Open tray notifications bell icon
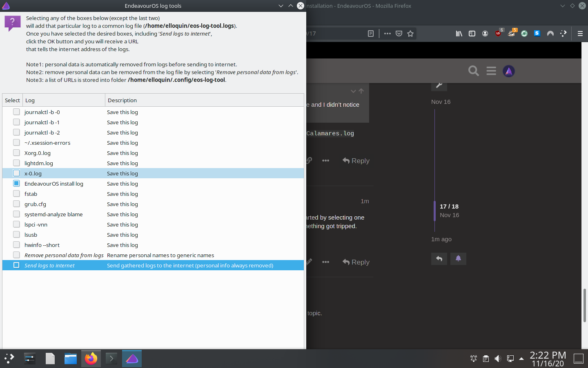This screenshot has width=588, height=368. [474, 359]
